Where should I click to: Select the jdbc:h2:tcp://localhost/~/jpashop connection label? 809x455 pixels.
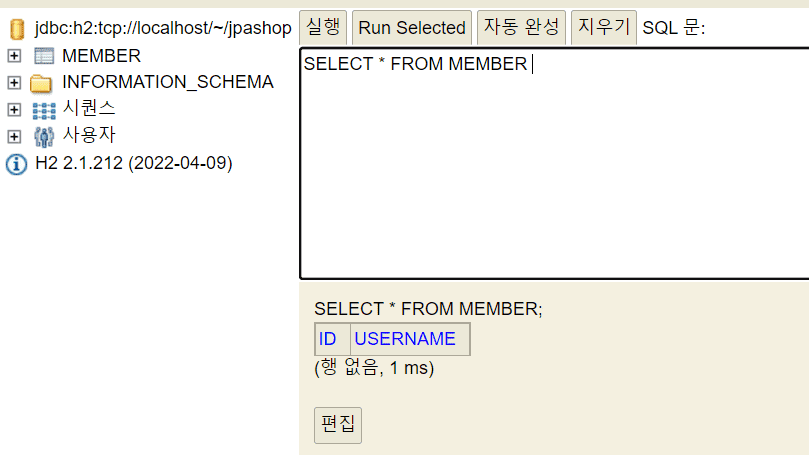coord(163,28)
